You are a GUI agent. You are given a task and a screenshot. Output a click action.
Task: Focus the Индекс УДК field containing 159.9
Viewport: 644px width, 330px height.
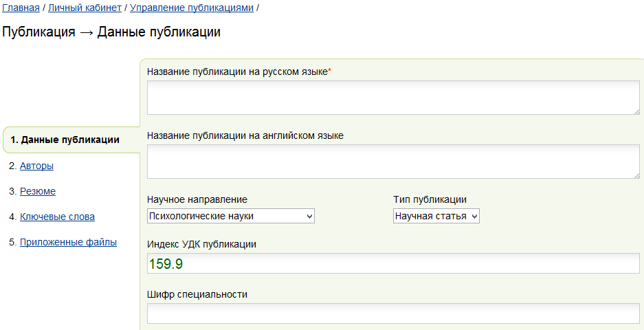pos(393,263)
